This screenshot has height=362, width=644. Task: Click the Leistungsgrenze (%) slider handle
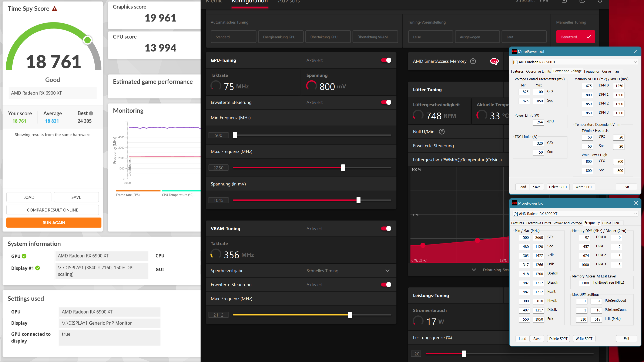(x=464, y=354)
